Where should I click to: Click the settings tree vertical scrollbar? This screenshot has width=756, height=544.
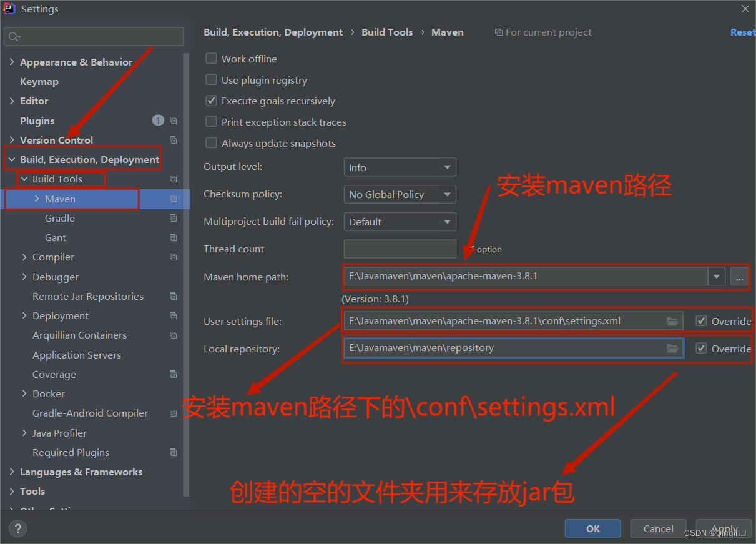pyautogui.click(x=186, y=275)
